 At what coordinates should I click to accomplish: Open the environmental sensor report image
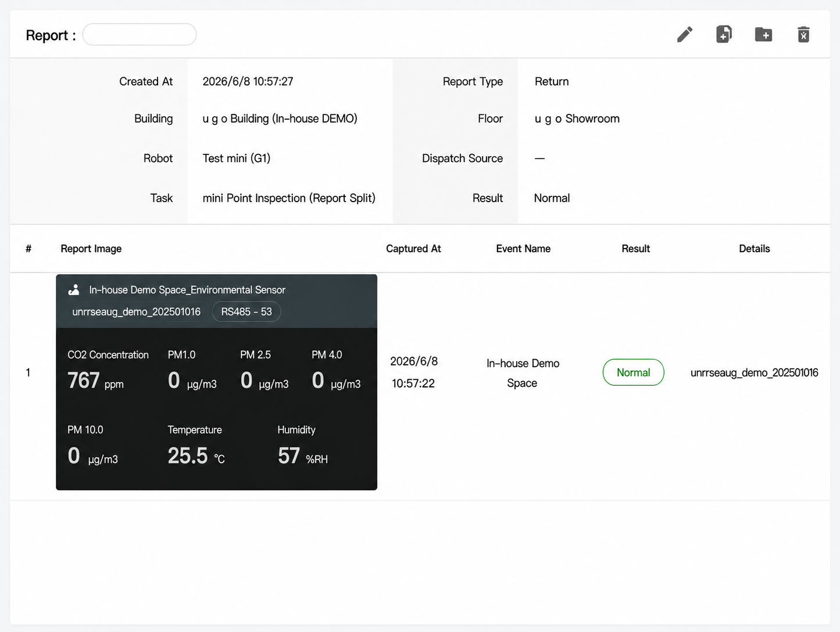[216, 382]
